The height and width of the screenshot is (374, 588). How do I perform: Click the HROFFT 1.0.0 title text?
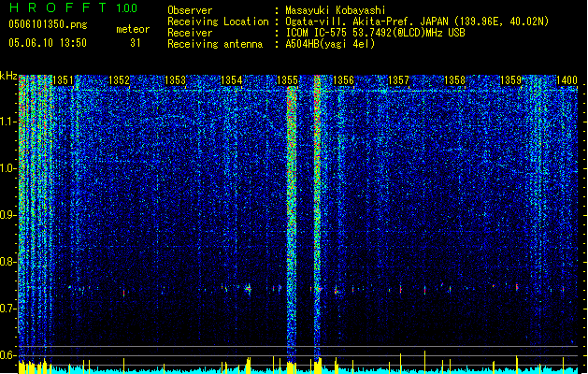(x=74, y=7)
